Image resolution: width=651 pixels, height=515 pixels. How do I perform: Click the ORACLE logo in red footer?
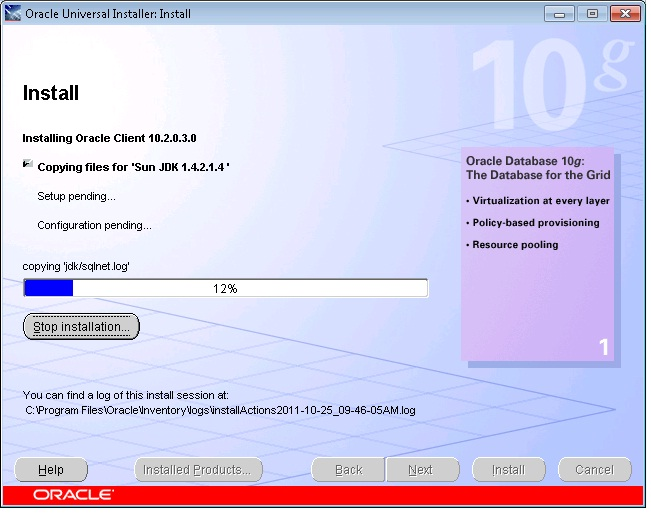(73, 495)
